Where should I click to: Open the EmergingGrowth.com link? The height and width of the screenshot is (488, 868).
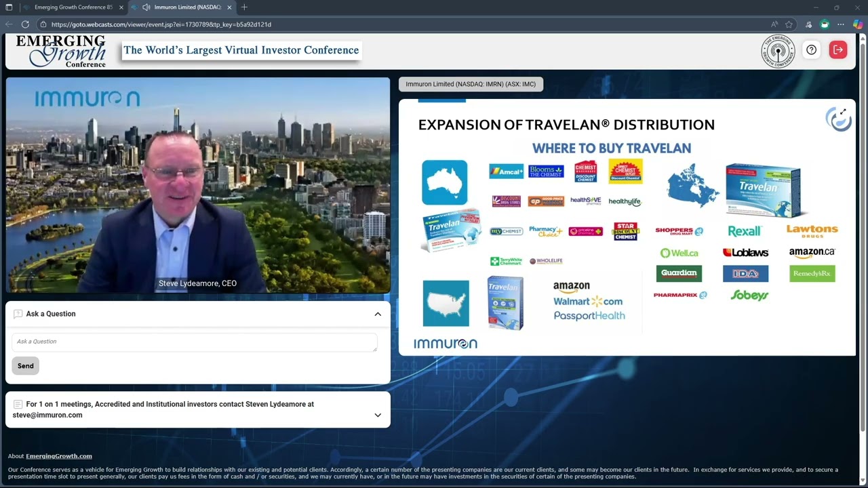pyautogui.click(x=59, y=456)
